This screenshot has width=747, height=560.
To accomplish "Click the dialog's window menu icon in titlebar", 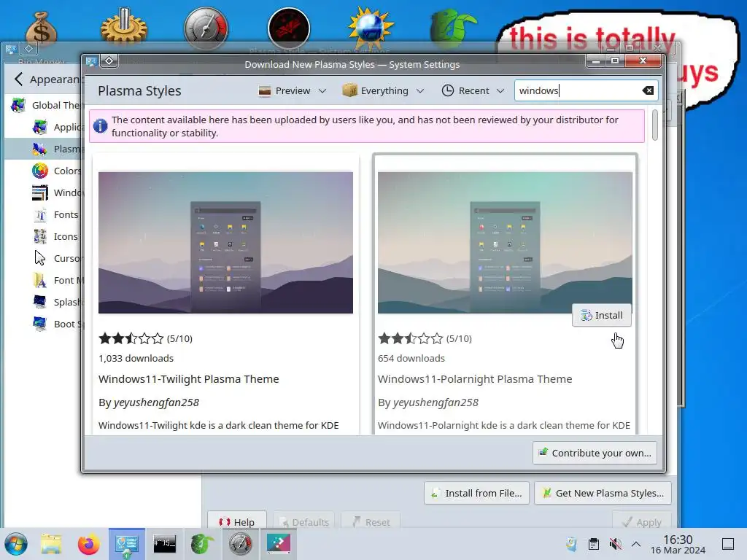I will pos(92,61).
